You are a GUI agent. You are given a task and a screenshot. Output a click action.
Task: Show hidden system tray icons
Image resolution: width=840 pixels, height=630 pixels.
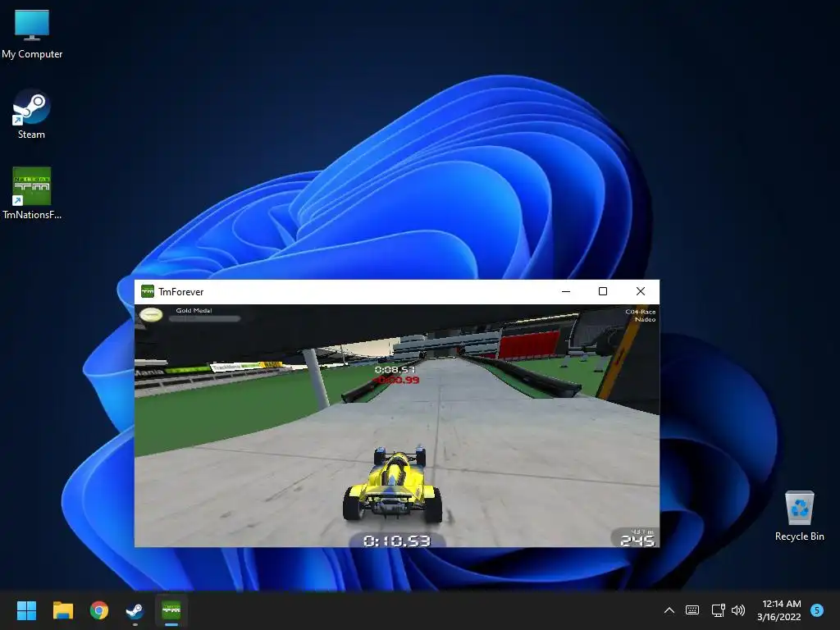pos(669,610)
